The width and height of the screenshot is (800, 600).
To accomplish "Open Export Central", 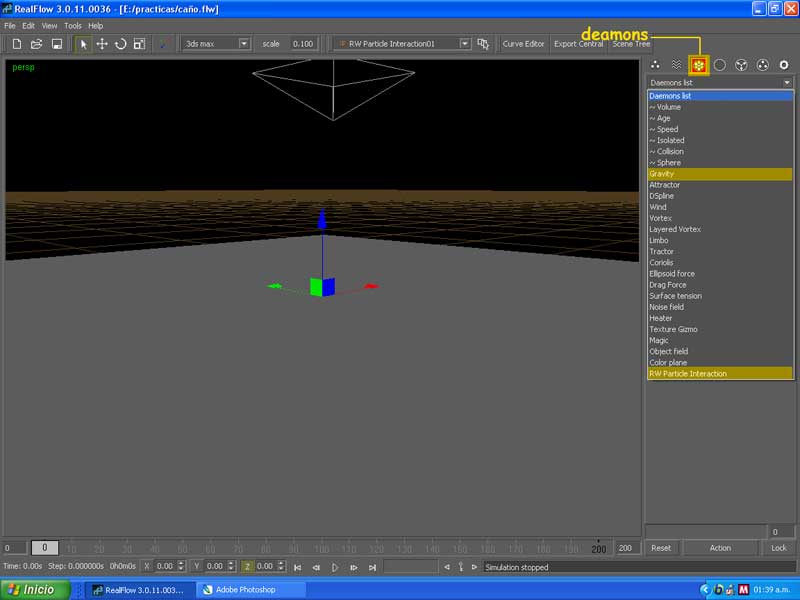I will pyautogui.click(x=579, y=44).
